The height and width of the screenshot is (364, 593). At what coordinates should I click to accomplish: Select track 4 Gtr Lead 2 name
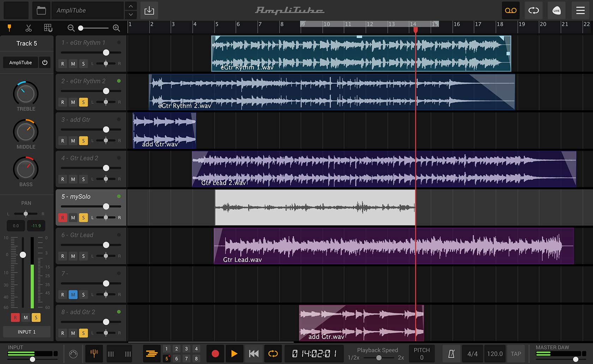click(80, 158)
